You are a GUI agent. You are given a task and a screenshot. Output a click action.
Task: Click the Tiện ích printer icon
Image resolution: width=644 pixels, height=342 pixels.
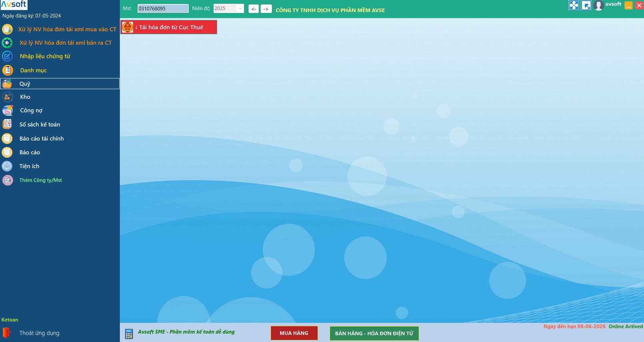click(x=7, y=166)
